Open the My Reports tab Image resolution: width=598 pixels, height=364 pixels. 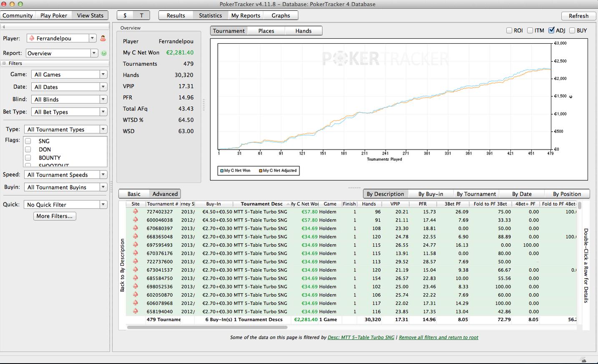tap(246, 15)
